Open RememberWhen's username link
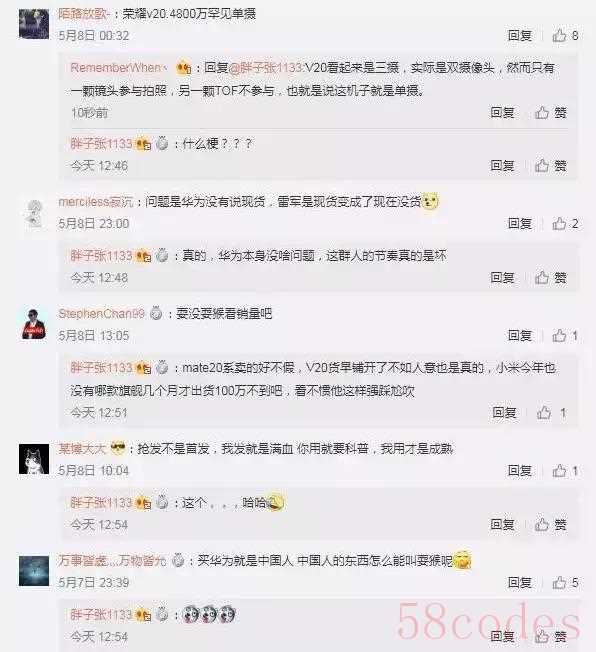Image resolution: width=596 pixels, height=652 pixels. click(119, 68)
